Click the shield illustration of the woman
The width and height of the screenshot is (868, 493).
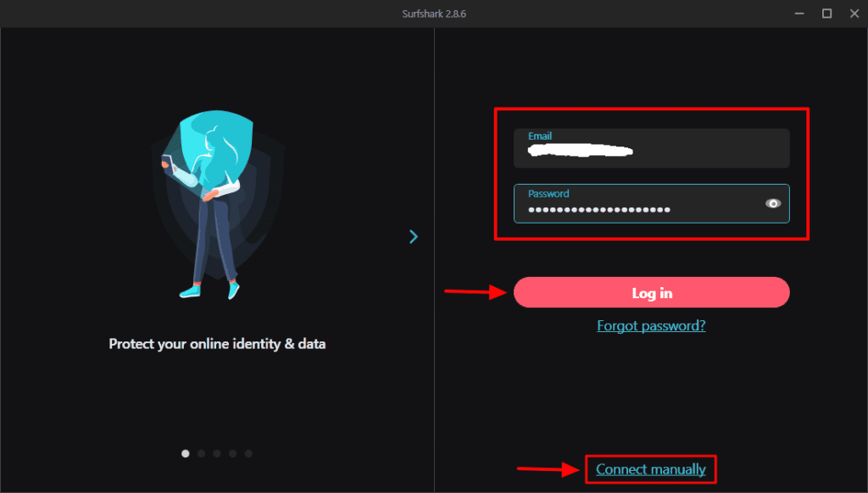[217, 205]
